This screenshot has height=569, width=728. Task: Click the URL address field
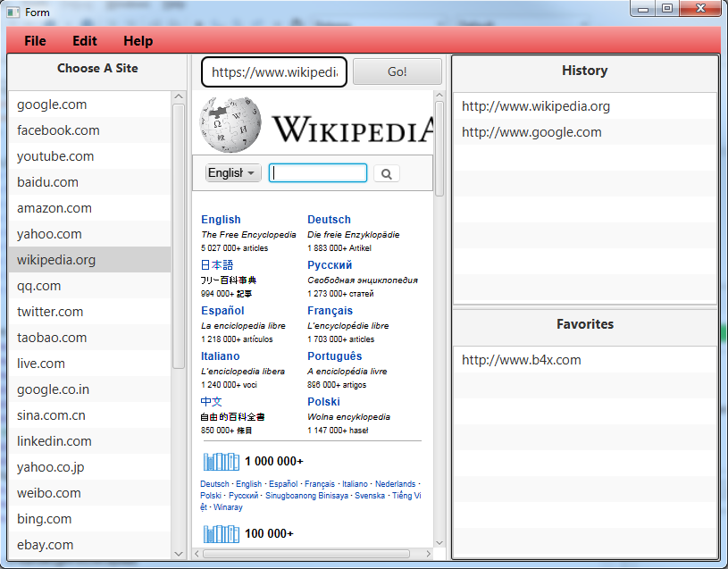[x=274, y=72]
